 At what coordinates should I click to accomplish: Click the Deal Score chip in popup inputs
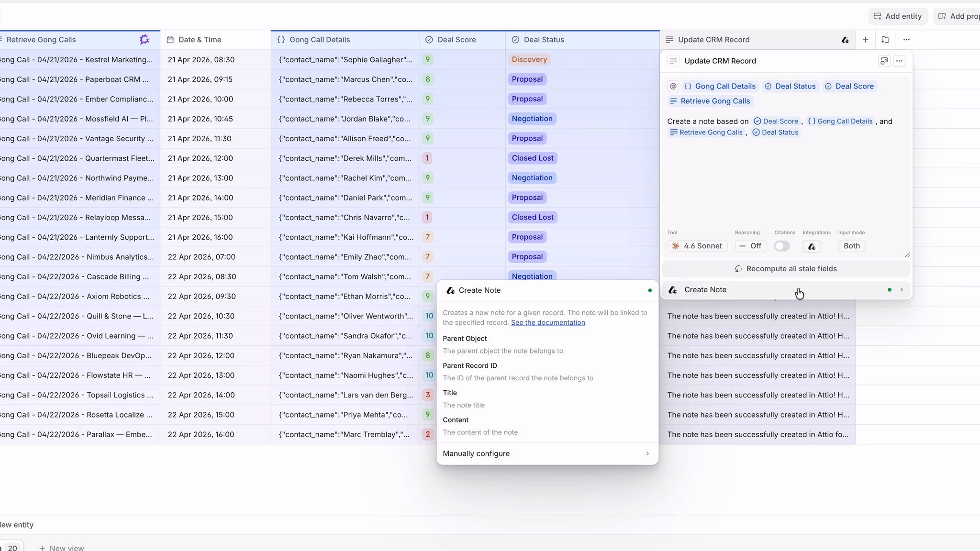(849, 86)
